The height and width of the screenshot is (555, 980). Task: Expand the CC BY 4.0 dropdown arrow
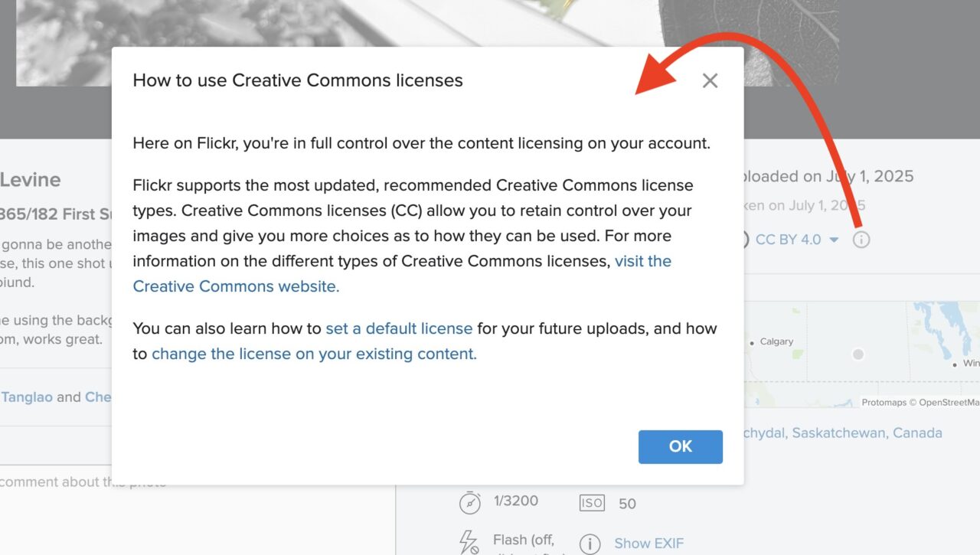[834, 240]
